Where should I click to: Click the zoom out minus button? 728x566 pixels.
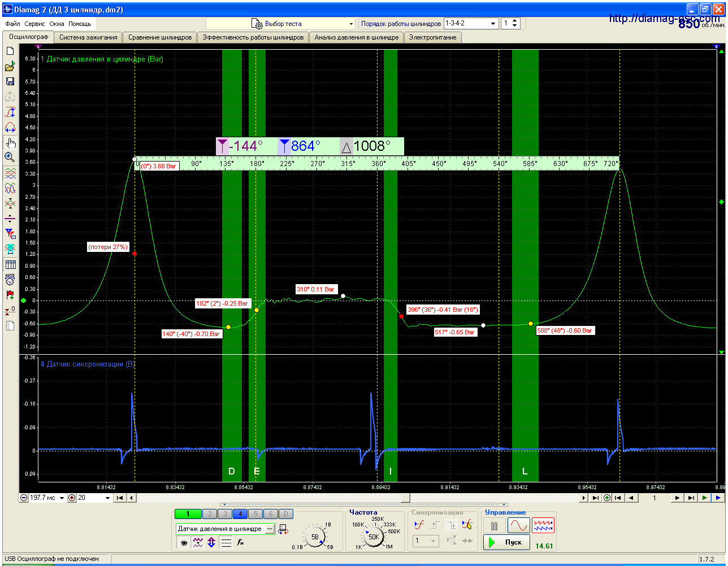click(24, 498)
